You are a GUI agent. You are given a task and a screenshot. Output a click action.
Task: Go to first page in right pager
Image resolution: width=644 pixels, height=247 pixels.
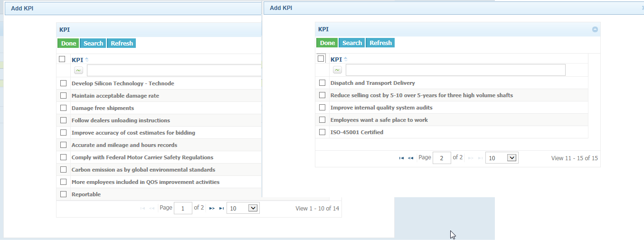pos(402,158)
